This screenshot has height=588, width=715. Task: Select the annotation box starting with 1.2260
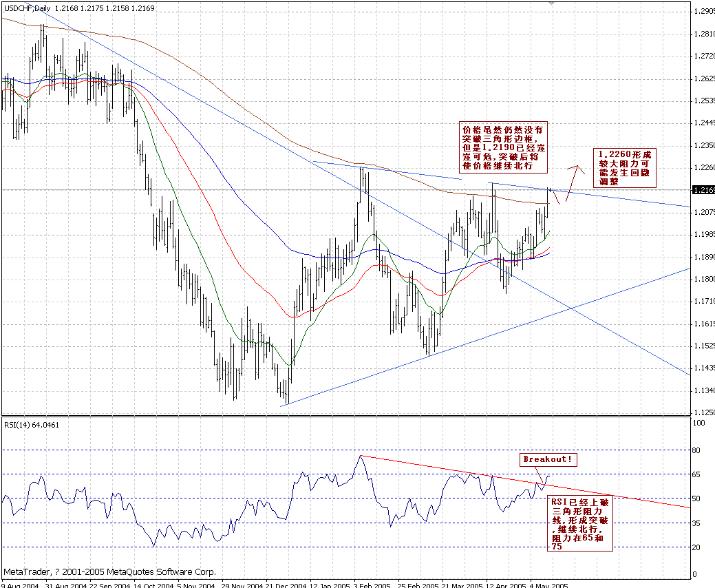625,167
